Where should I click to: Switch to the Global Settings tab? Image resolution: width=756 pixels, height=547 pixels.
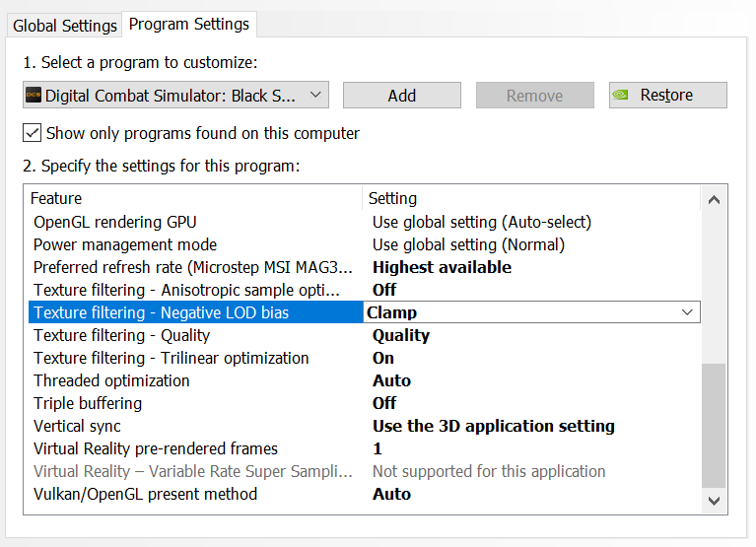pyautogui.click(x=65, y=25)
